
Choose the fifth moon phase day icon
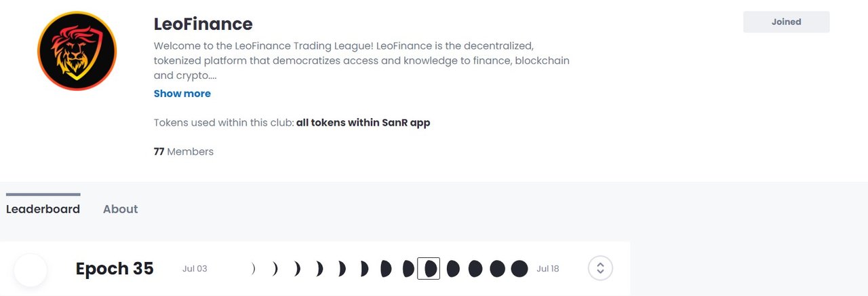tap(341, 269)
